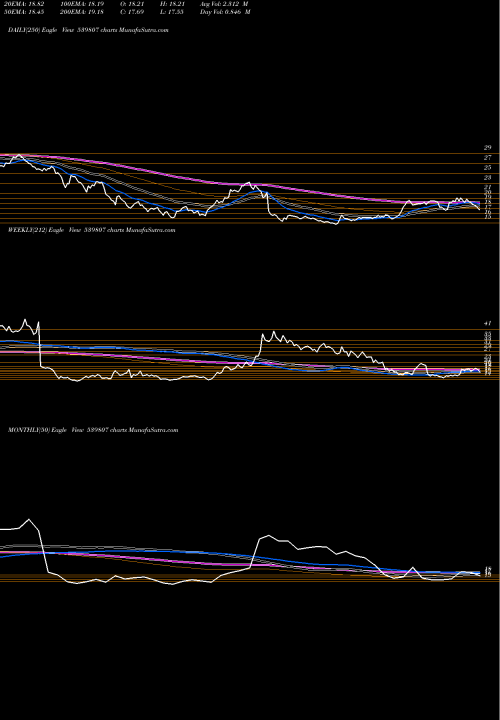
Task: Click the 20EMA value in the header
Action: [x=22, y=3]
